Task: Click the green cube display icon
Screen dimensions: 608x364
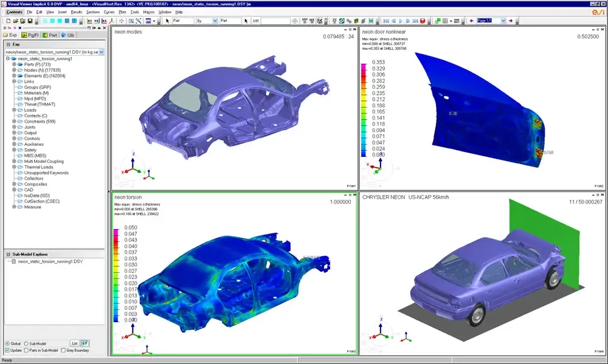Action: [356, 21]
